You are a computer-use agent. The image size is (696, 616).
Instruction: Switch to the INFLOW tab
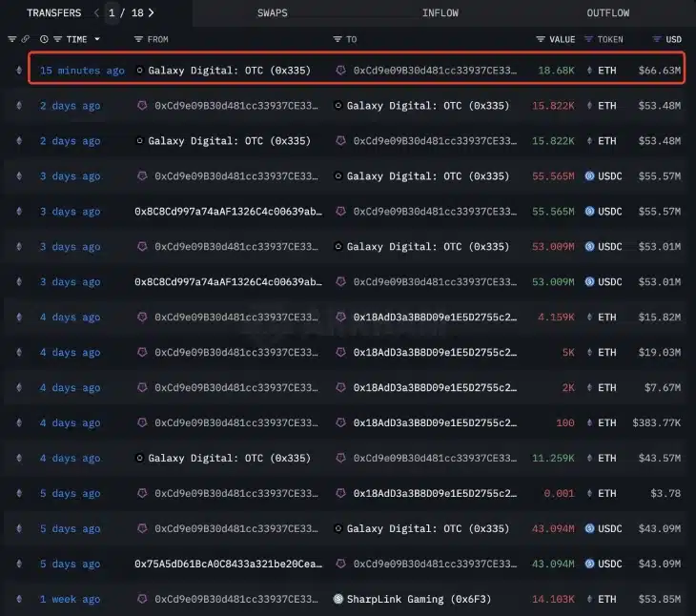[440, 12]
